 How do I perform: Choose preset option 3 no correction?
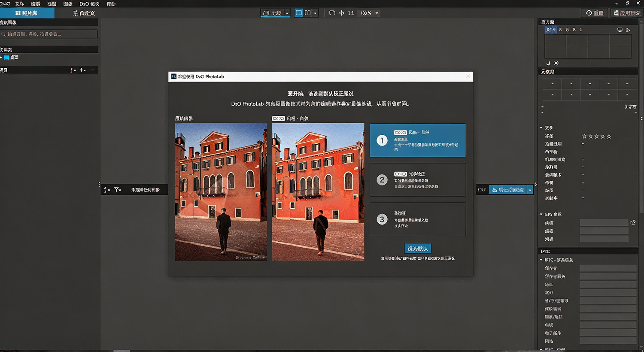tap(418, 219)
